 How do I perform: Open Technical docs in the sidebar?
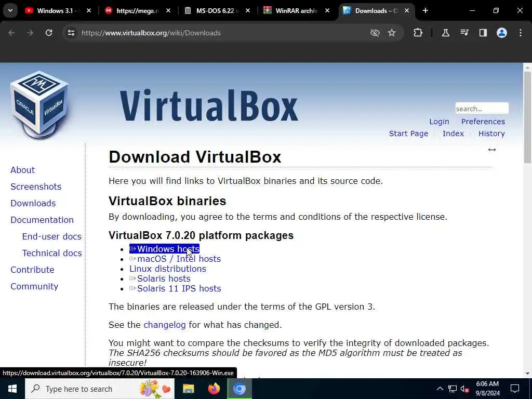click(52, 253)
